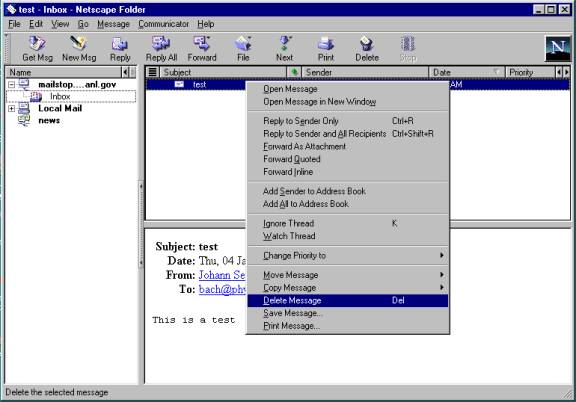This screenshot has width=576, height=402.
Task: Sort by the Subject column header
Action: pos(223,72)
